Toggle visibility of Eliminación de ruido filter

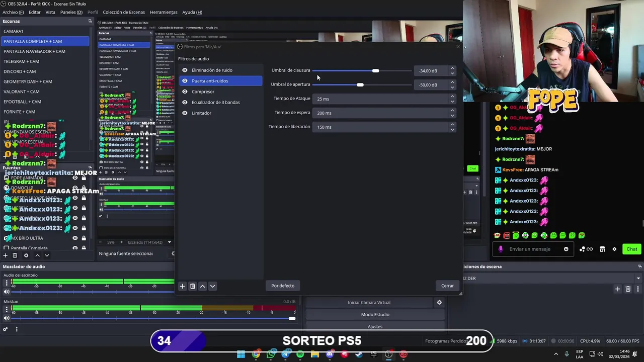(x=185, y=70)
